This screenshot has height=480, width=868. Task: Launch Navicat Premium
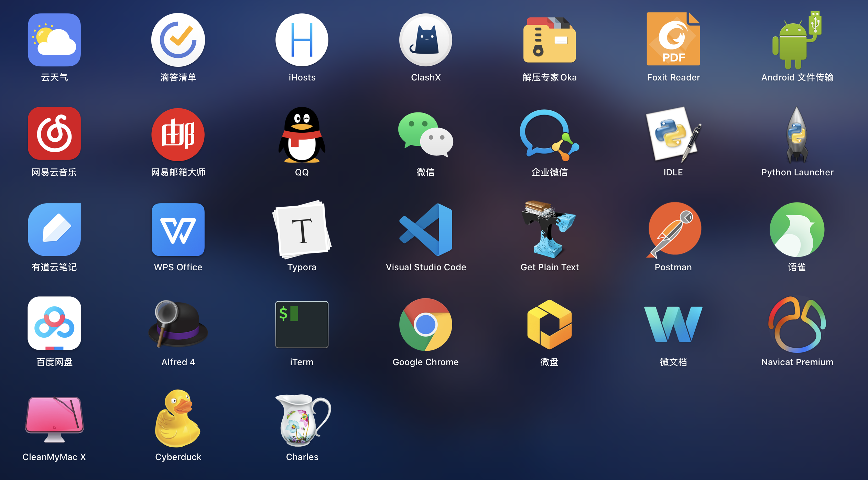(797, 325)
